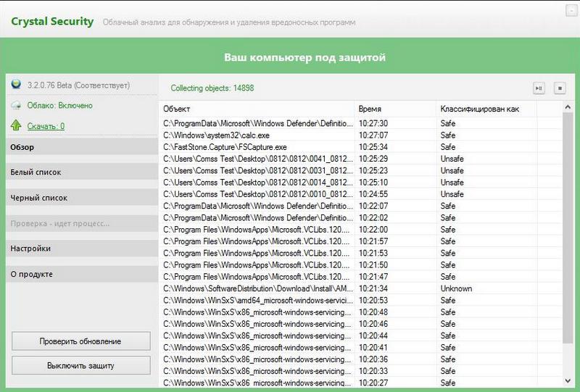Screen dimensions: 580x392
Task: Select the 0031_0812 Unsafe row
Action: coord(360,170)
